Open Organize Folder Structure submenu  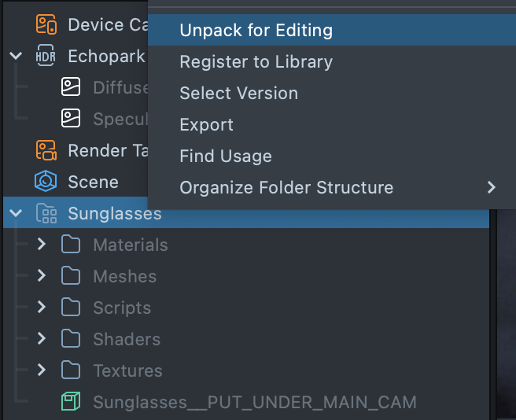(286, 188)
